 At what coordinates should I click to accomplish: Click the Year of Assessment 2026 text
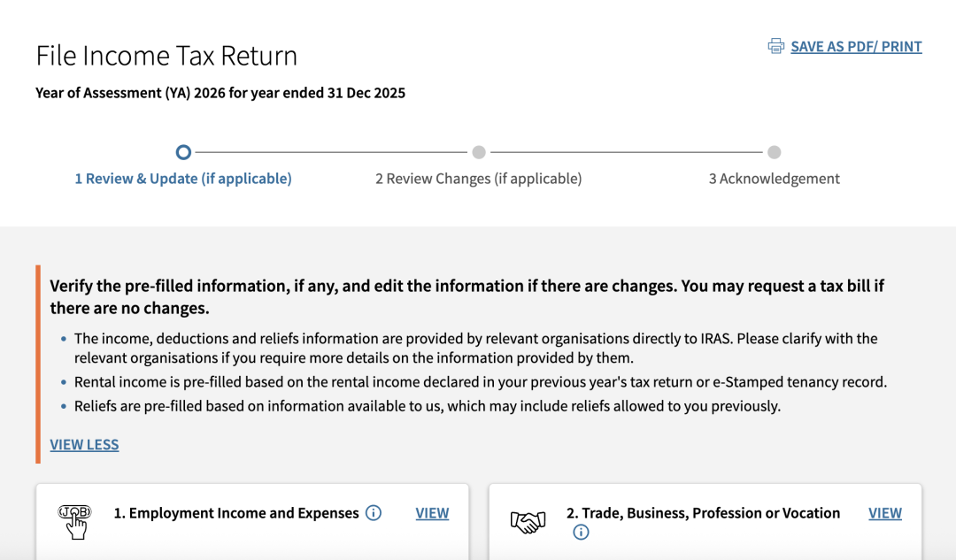click(220, 93)
